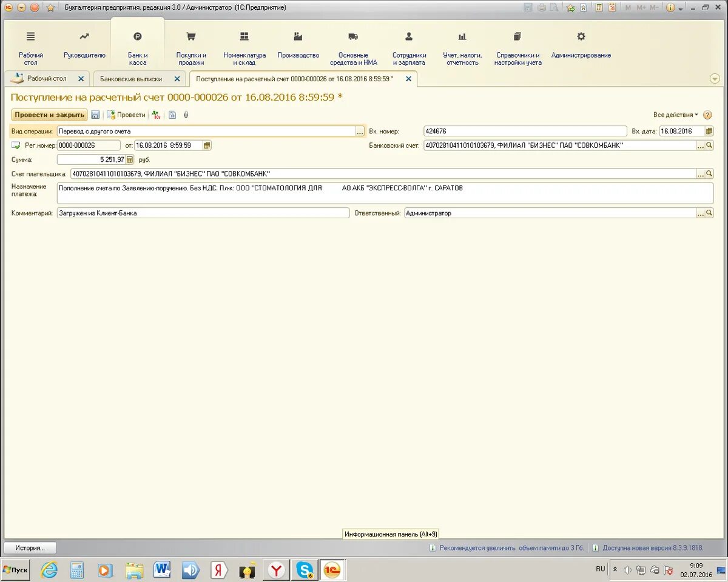The image size is (728, 582).
Task: Open selection list for Ответственный
Action: [x=701, y=213]
